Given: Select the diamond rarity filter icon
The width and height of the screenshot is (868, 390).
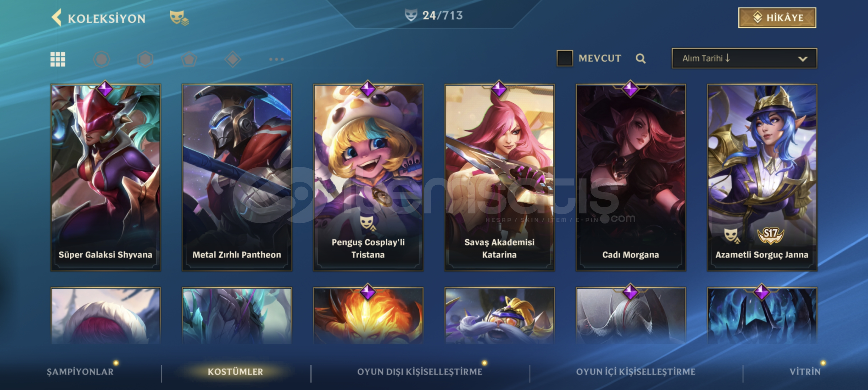Looking at the screenshot, I should [x=233, y=59].
